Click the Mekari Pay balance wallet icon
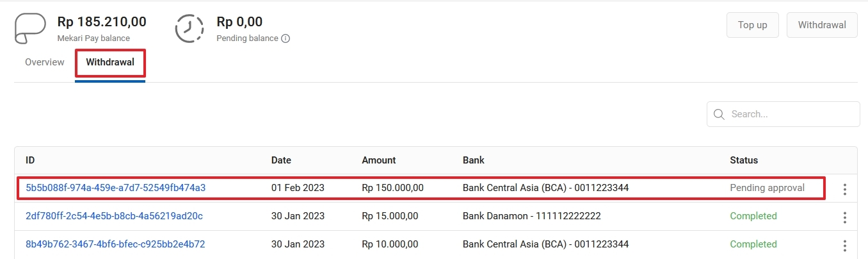Image resolution: width=868 pixels, height=259 pixels. coord(30,28)
